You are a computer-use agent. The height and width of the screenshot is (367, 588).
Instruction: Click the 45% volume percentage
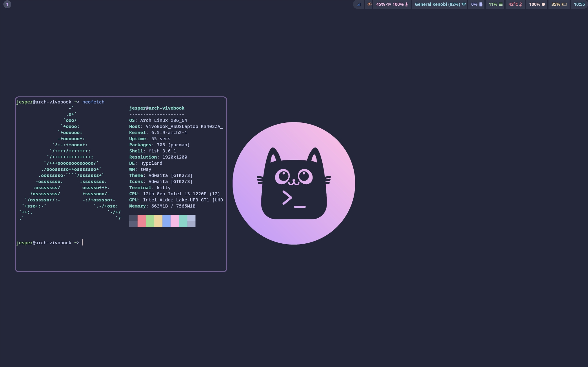point(381,4)
